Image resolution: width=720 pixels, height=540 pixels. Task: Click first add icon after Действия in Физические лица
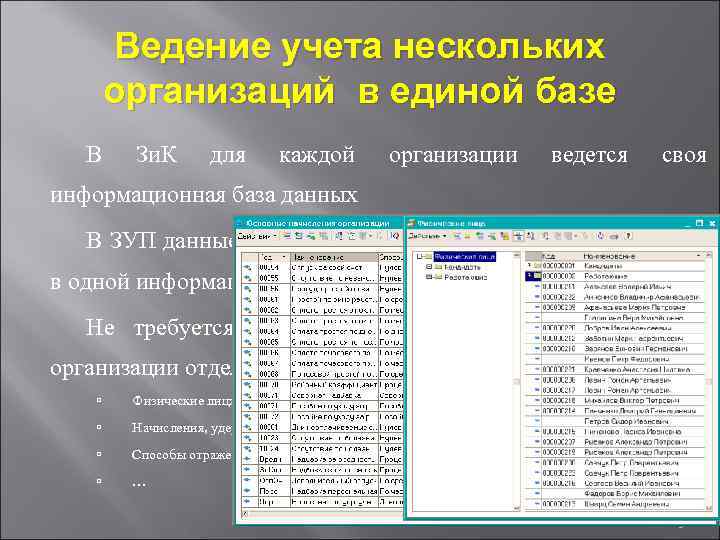click(456, 236)
